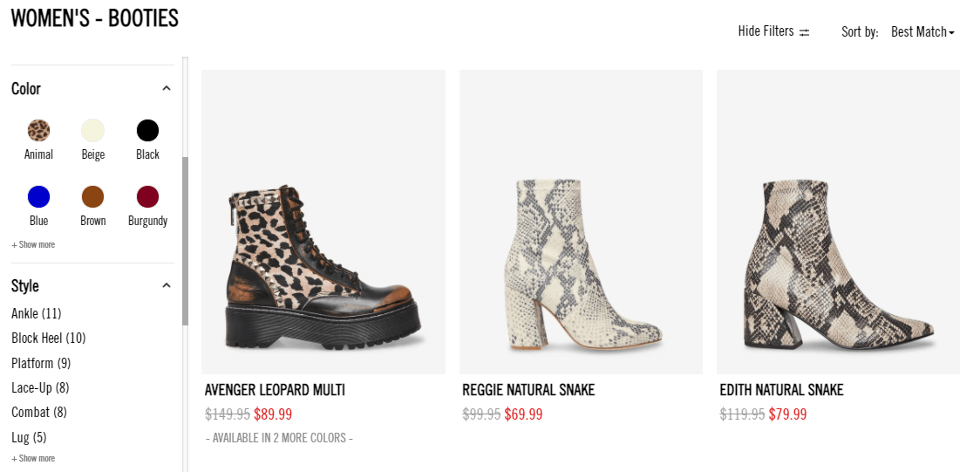Open the Sort by Best Match dropdown
The width and height of the screenshot is (980, 472).
pos(922,32)
